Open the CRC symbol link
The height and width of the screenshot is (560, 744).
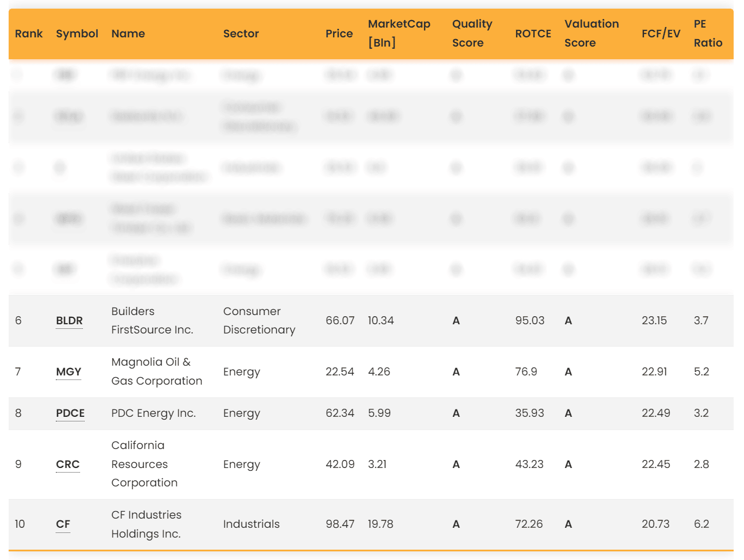(67, 465)
